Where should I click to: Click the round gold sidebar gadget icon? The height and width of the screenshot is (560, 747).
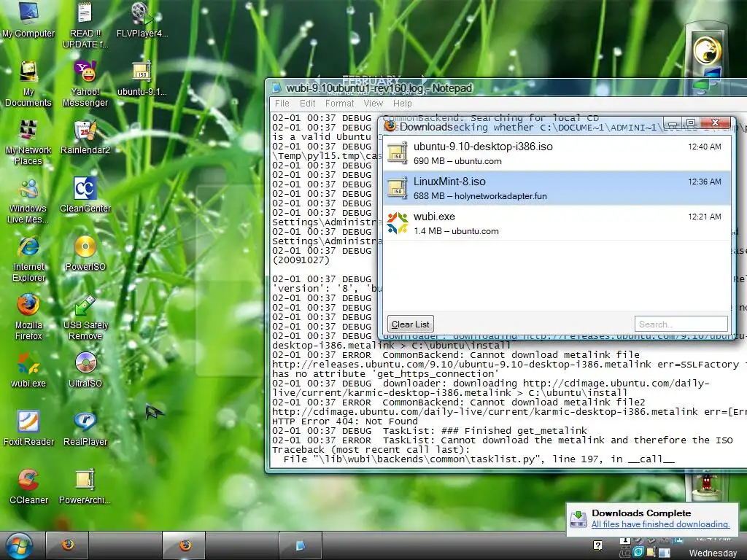(x=707, y=50)
